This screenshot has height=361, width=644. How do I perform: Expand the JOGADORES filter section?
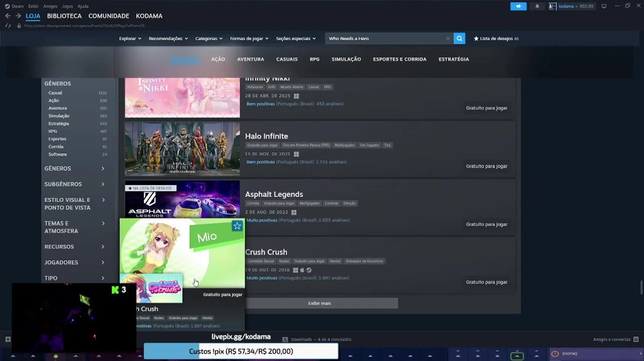point(74,262)
